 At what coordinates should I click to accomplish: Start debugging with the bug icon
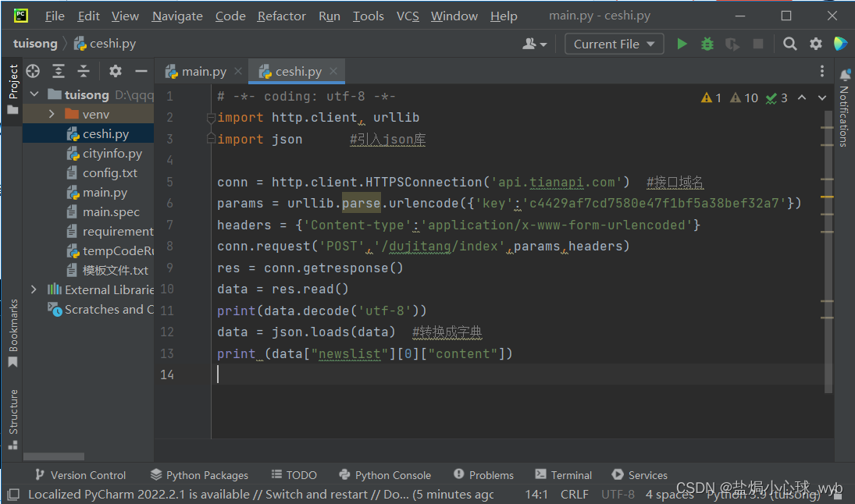707,44
